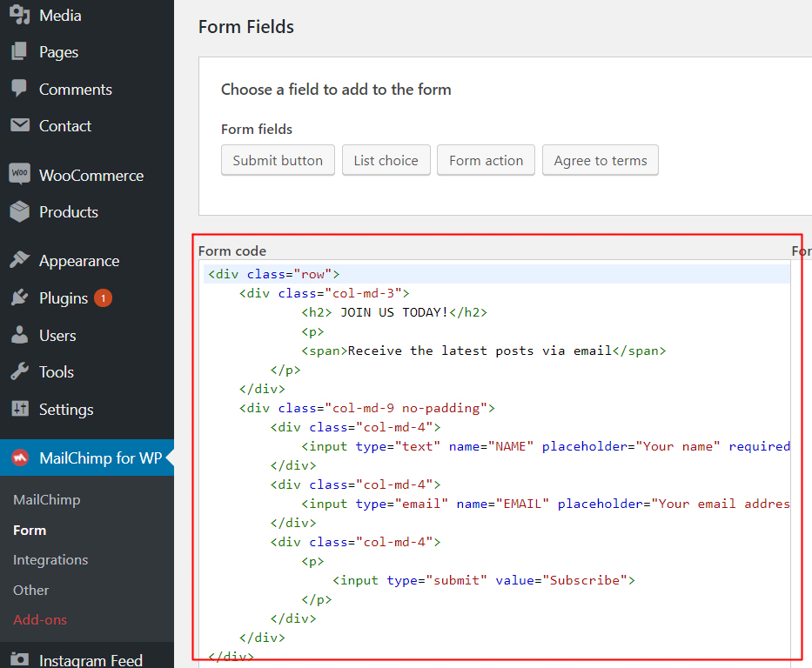
Task: Open the red Add-ons submenu link
Action: 40,620
